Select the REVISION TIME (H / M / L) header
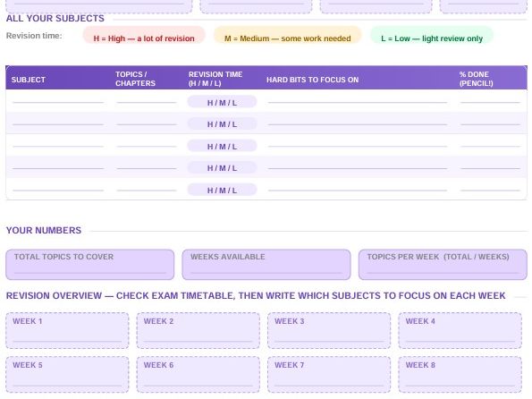This screenshot has height=399, width=532. click(x=215, y=79)
